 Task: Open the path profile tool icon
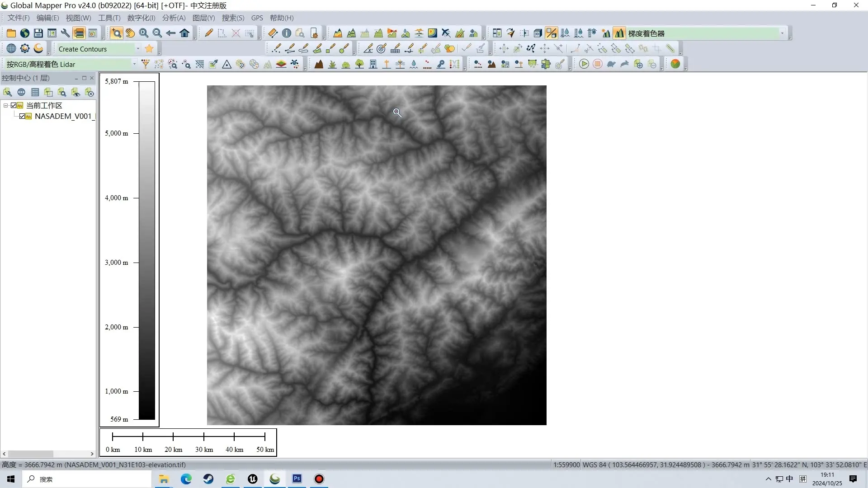(x=338, y=33)
